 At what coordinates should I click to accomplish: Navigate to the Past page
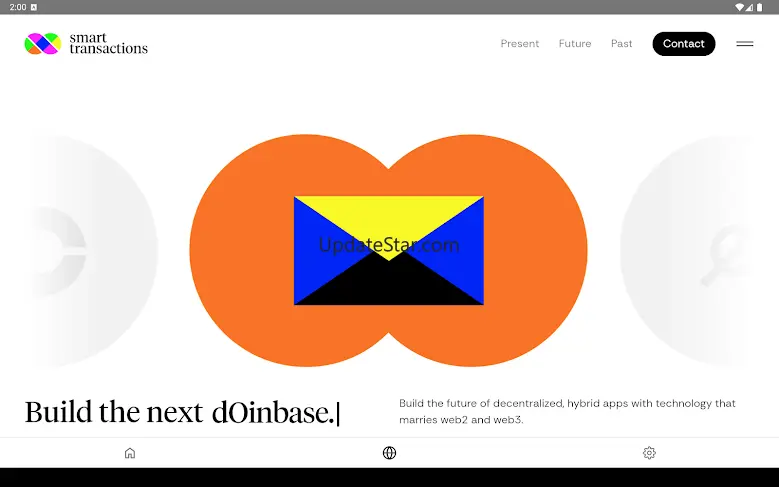click(x=622, y=44)
